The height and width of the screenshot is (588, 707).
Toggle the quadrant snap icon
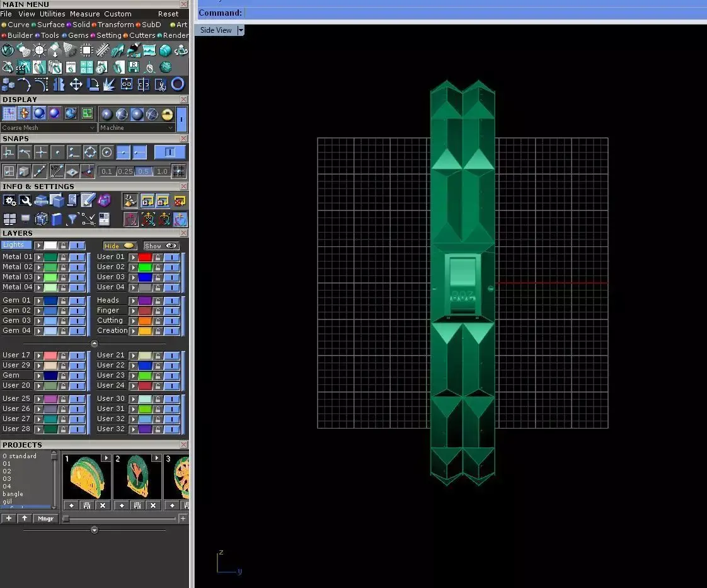pyautogui.click(x=90, y=153)
